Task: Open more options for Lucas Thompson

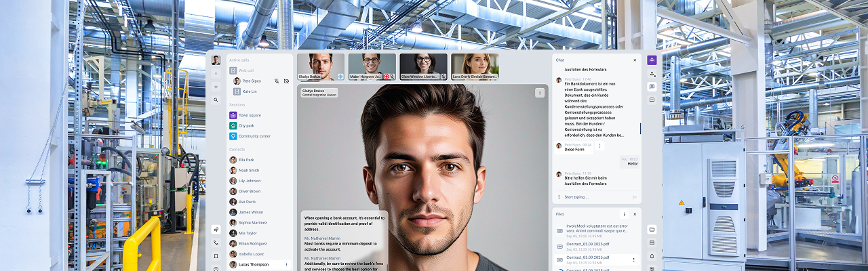Action: [x=286, y=264]
